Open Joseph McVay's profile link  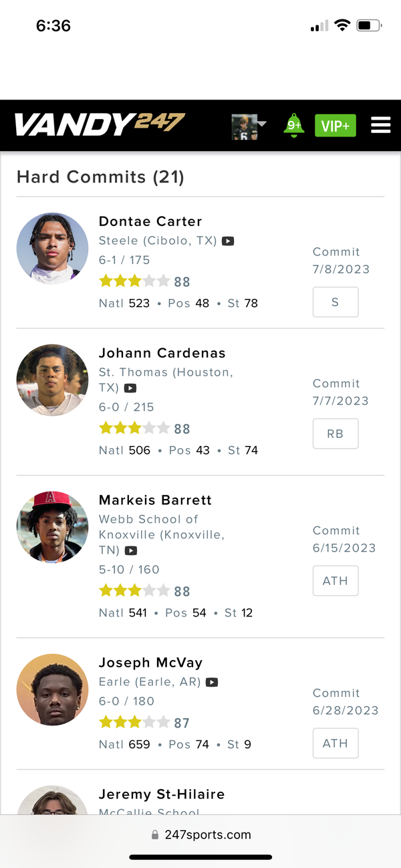click(x=150, y=663)
